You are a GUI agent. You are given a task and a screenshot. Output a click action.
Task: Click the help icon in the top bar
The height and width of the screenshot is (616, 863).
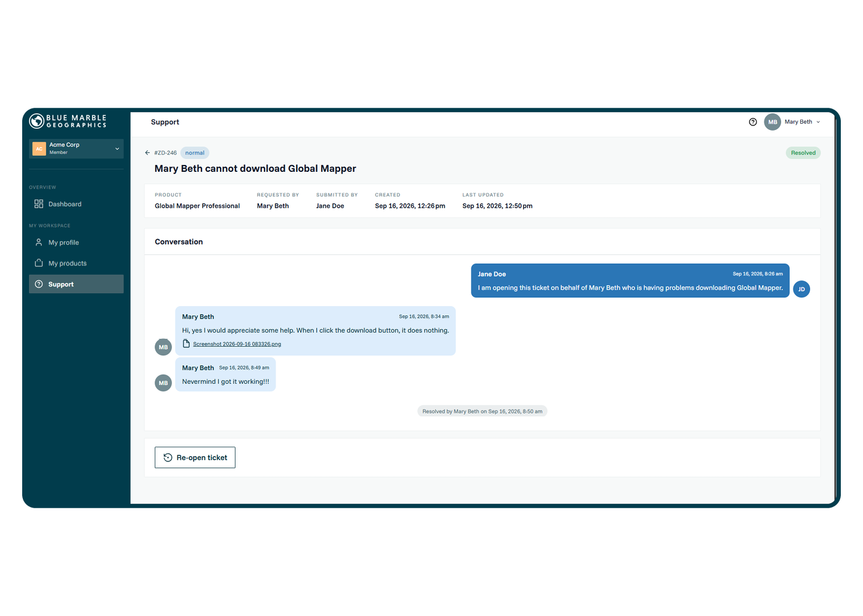(753, 122)
